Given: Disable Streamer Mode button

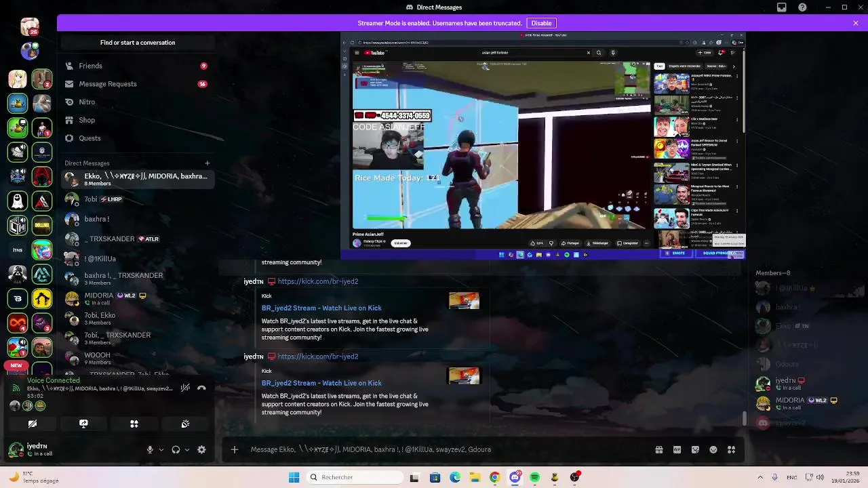Looking at the screenshot, I should (541, 23).
